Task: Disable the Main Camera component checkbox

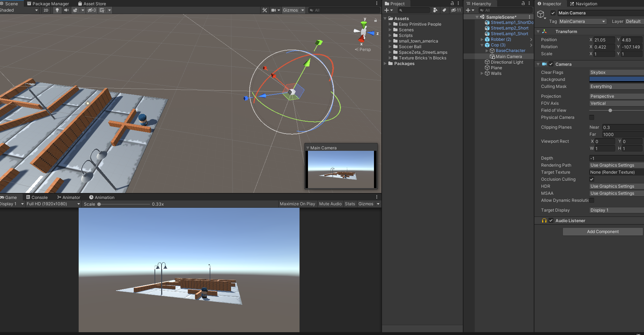Action: [552, 13]
